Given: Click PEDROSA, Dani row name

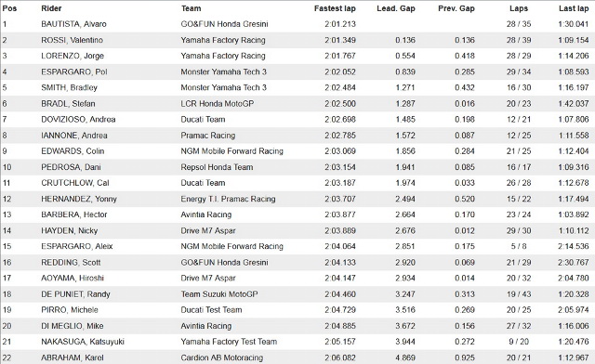Looking at the screenshot, I should click(71, 167).
